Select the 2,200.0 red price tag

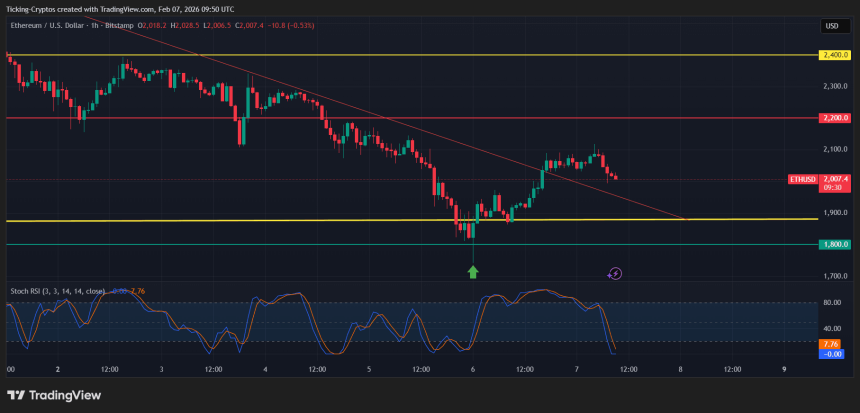point(834,118)
